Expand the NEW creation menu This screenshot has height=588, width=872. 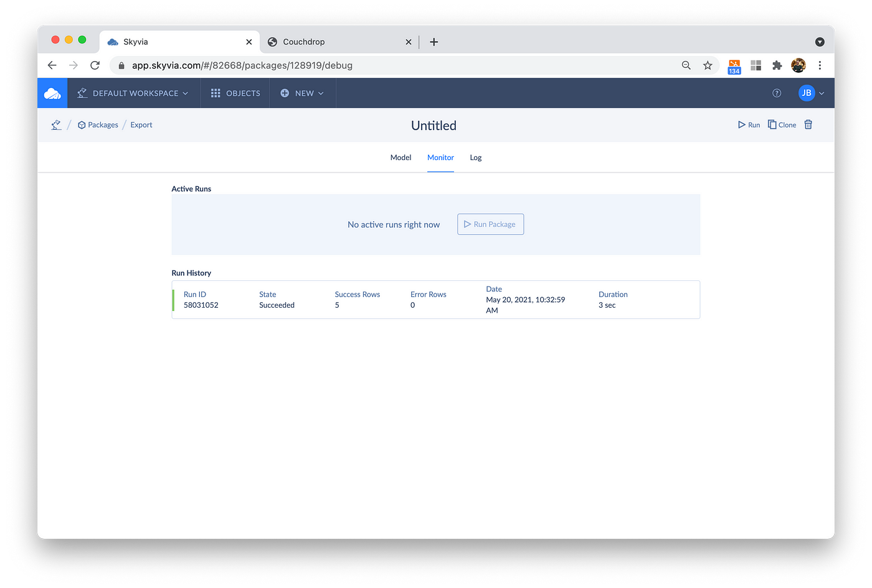click(x=302, y=92)
